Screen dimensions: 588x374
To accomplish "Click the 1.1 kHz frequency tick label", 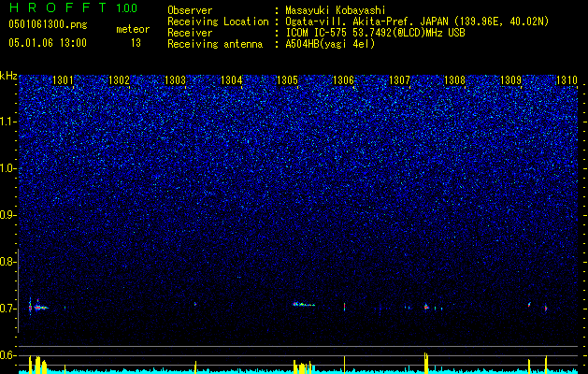I will (8, 122).
